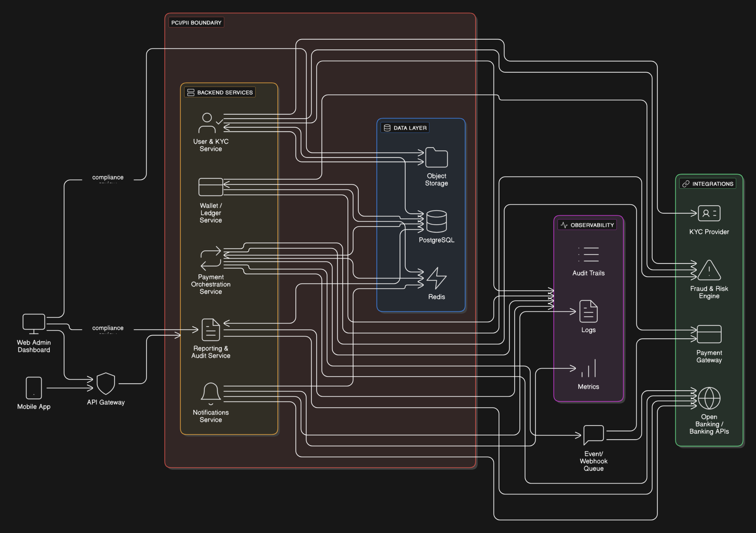Select the PCI/PII BOUNDARY label
756x533 pixels.
coord(196,23)
